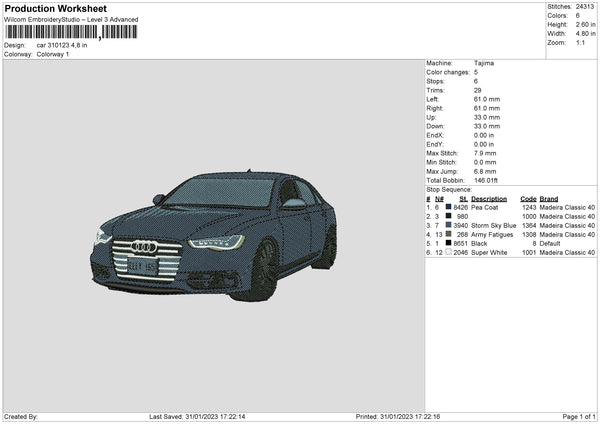
Task: Click the Total Bobbin value
Action: tap(485, 178)
